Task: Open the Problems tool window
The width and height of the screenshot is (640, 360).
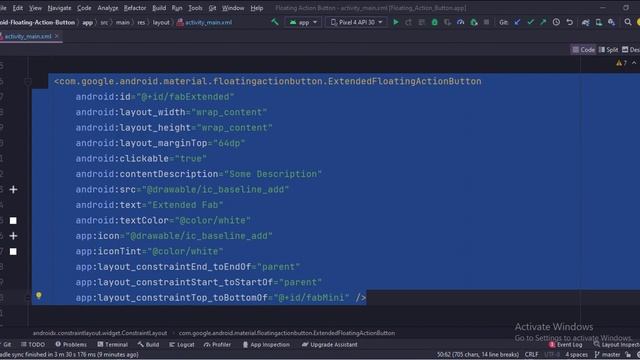Action: (71, 344)
